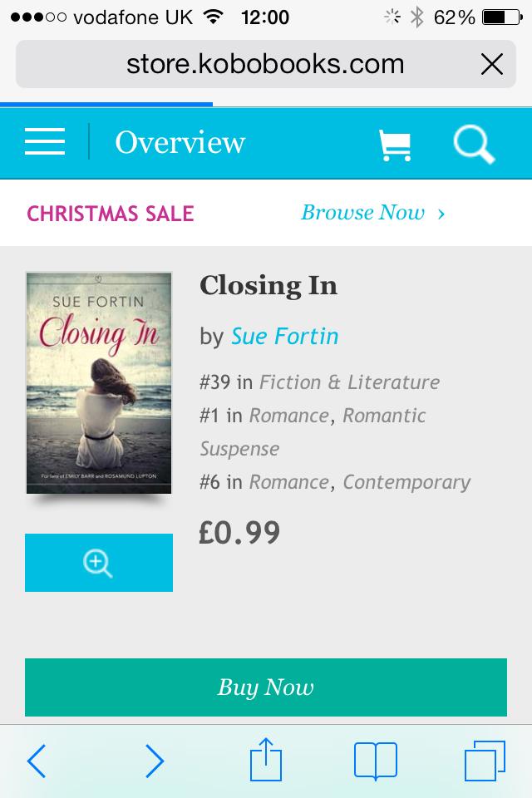The width and height of the screenshot is (532, 798).
Task: Tap the store.kobobooks.com address bar
Action: (264, 64)
